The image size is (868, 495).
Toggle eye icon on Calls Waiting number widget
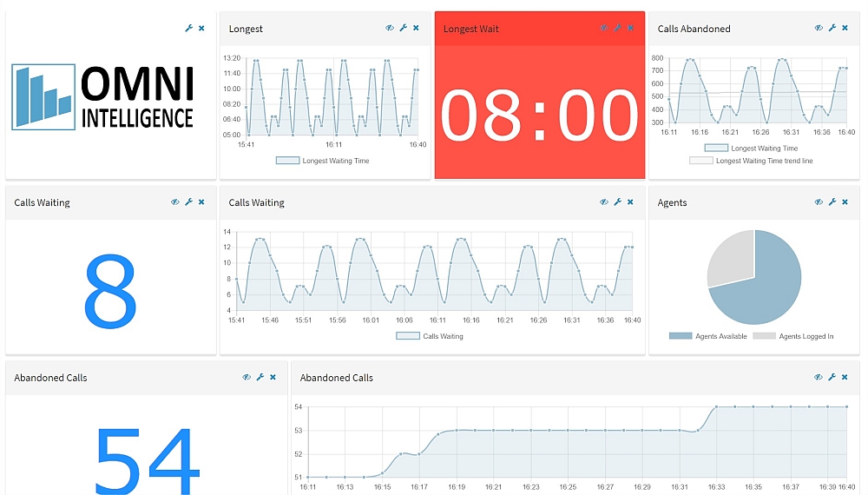tap(175, 202)
